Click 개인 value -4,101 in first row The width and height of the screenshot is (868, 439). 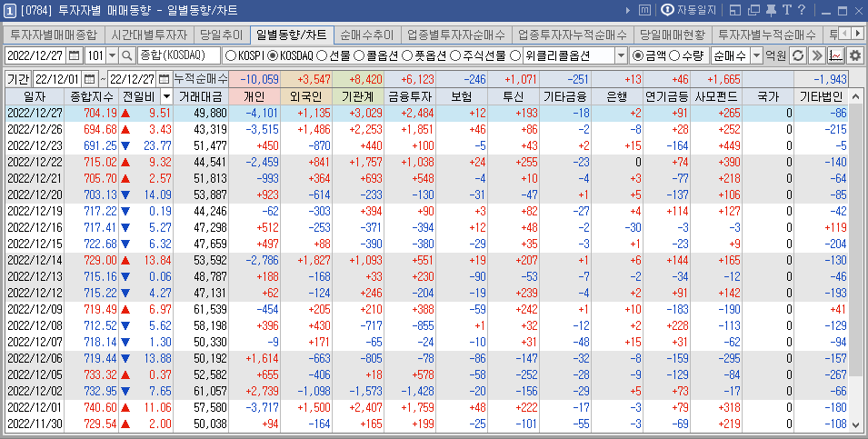click(x=261, y=113)
